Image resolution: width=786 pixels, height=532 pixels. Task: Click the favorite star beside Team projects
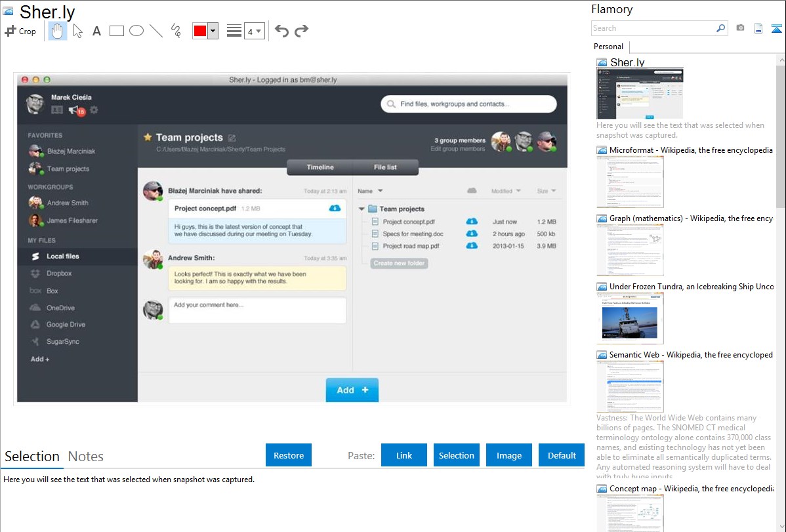tap(148, 137)
